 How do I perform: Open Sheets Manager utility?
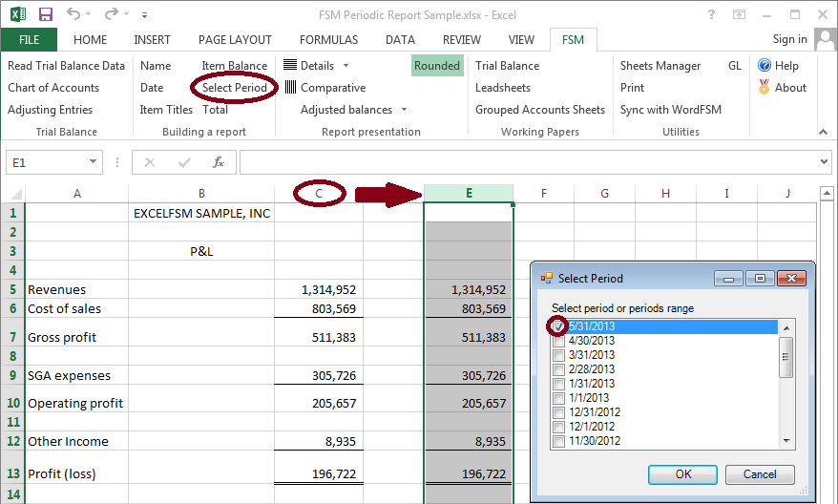click(660, 65)
